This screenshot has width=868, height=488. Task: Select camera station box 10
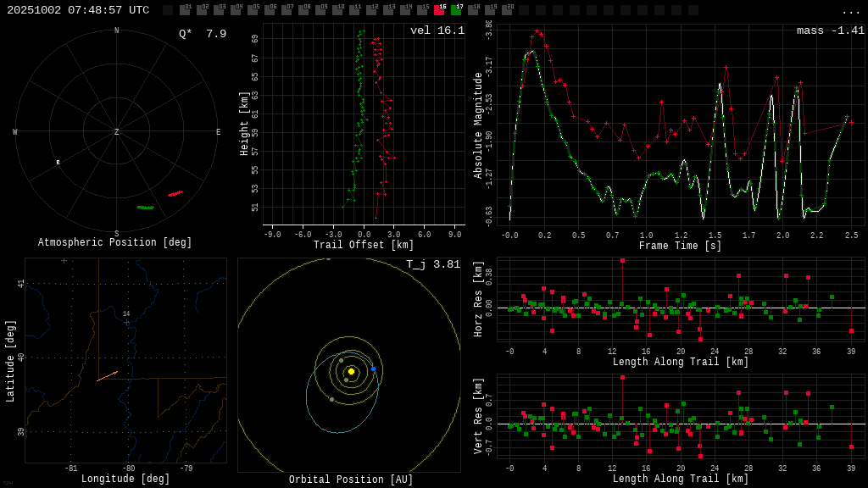pyautogui.click(x=337, y=10)
